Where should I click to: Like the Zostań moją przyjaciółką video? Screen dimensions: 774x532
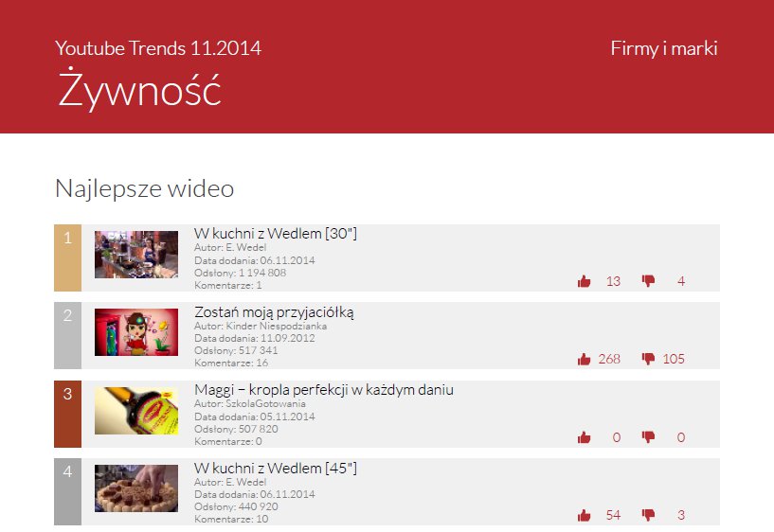584,359
